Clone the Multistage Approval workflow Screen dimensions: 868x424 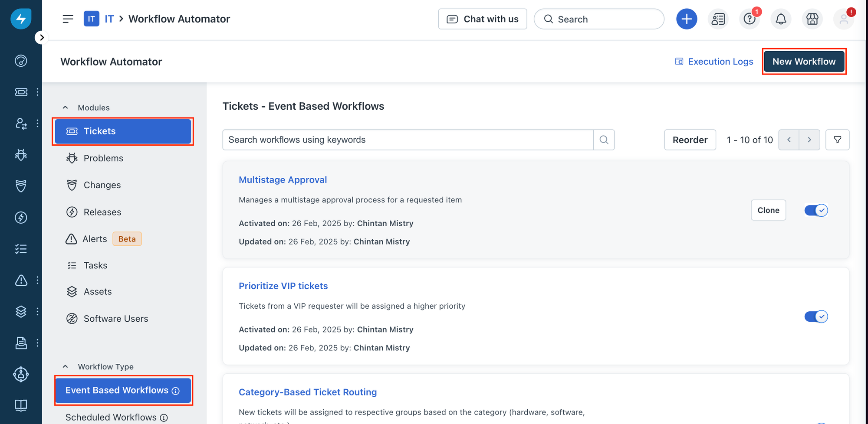[768, 210]
